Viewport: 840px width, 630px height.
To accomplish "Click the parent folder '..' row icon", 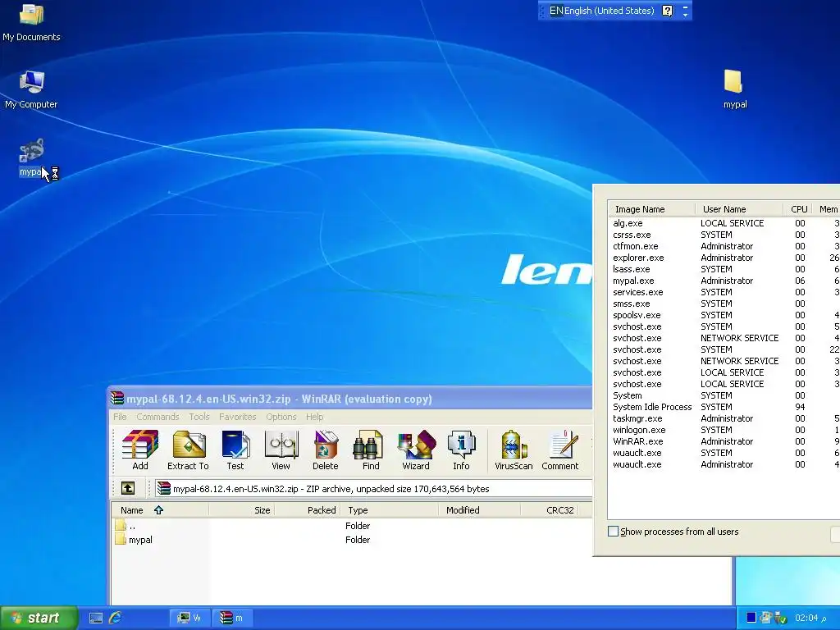I will click(x=121, y=526).
